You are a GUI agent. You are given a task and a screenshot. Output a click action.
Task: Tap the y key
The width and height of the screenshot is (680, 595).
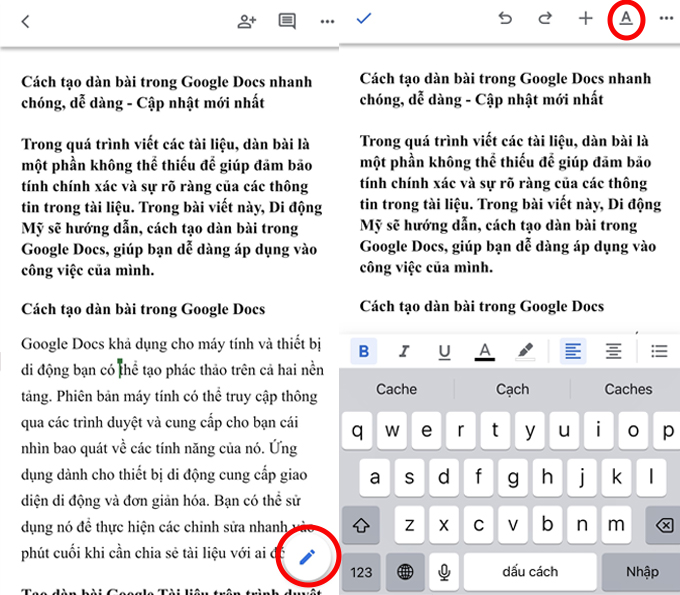tap(530, 431)
